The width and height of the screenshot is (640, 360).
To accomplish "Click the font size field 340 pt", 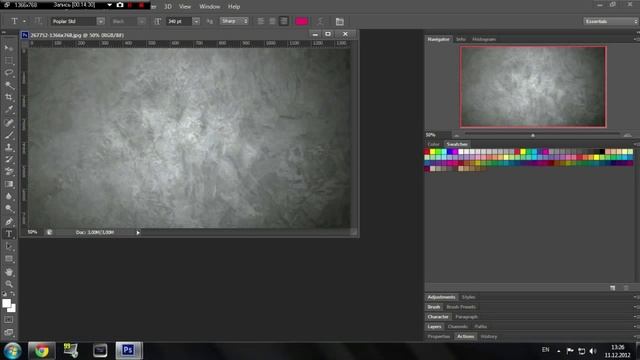I will coord(178,21).
